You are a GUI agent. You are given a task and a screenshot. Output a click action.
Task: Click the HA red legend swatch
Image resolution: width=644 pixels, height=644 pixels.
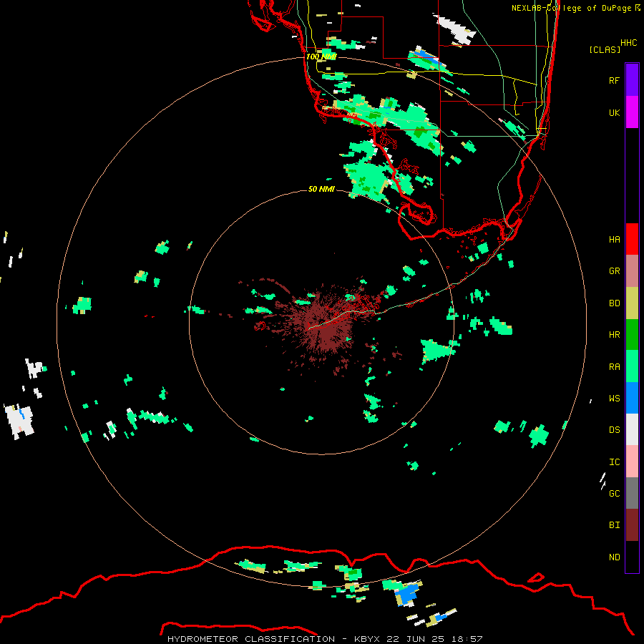(x=632, y=239)
